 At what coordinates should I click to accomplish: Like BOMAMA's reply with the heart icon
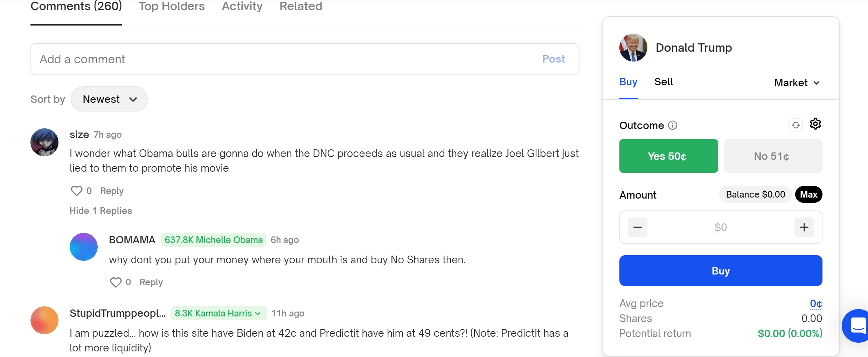[116, 282]
